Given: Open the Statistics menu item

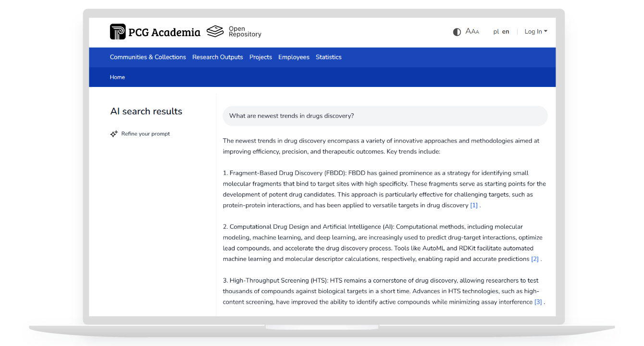Looking at the screenshot, I should [x=328, y=57].
